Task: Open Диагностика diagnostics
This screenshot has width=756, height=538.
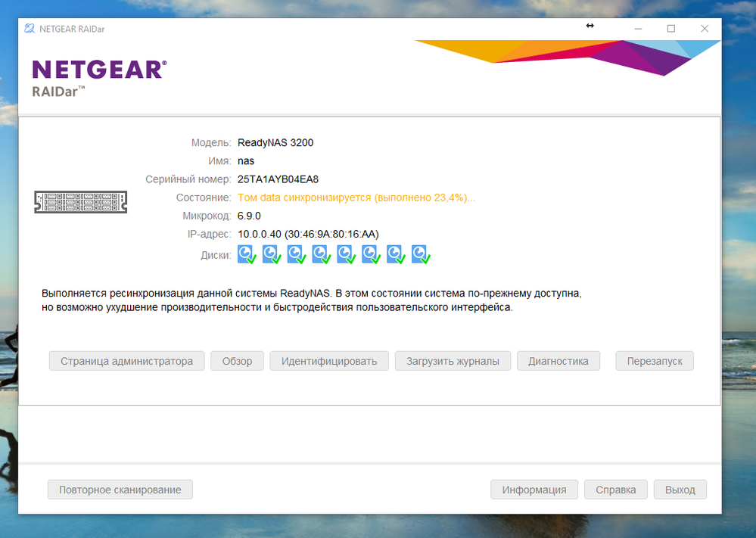Action: (x=558, y=361)
